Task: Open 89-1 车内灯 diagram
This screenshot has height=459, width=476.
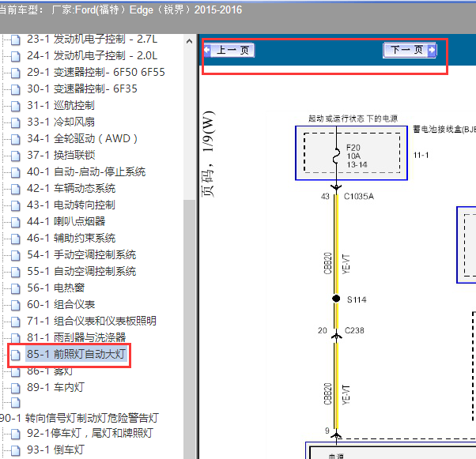Action: click(56, 387)
